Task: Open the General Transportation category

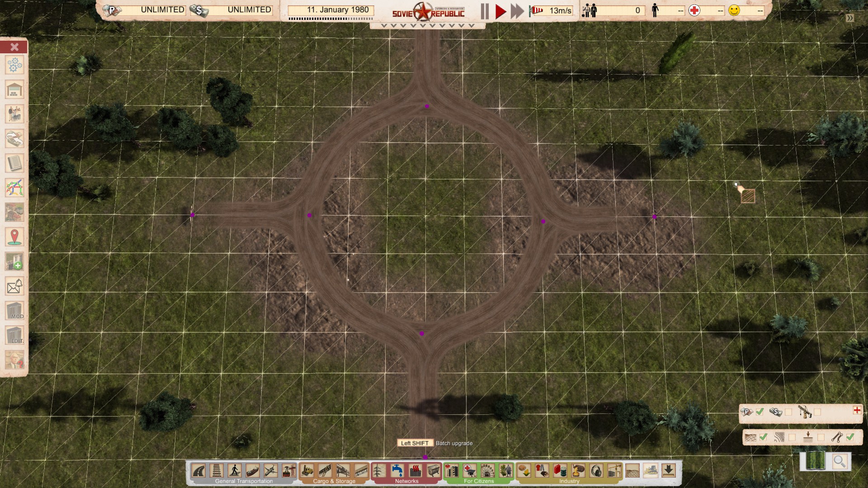Action: (244, 481)
